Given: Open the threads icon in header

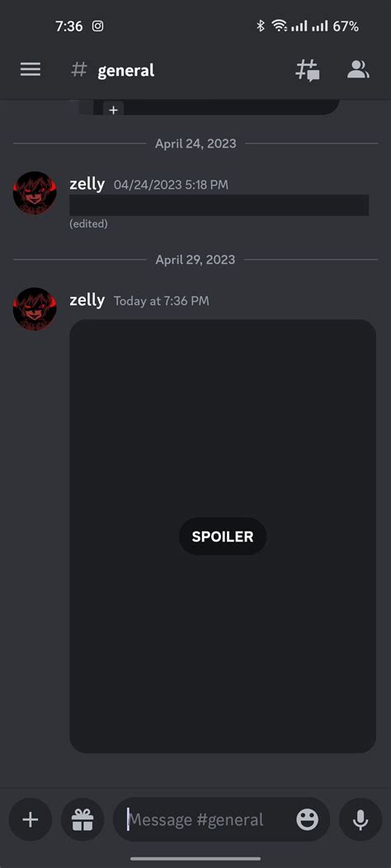Looking at the screenshot, I should point(307,70).
